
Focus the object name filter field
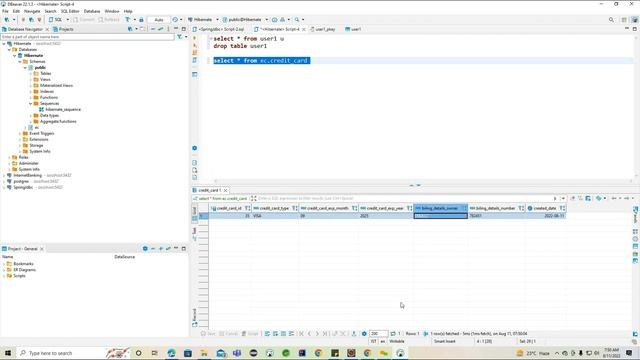point(87,37)
